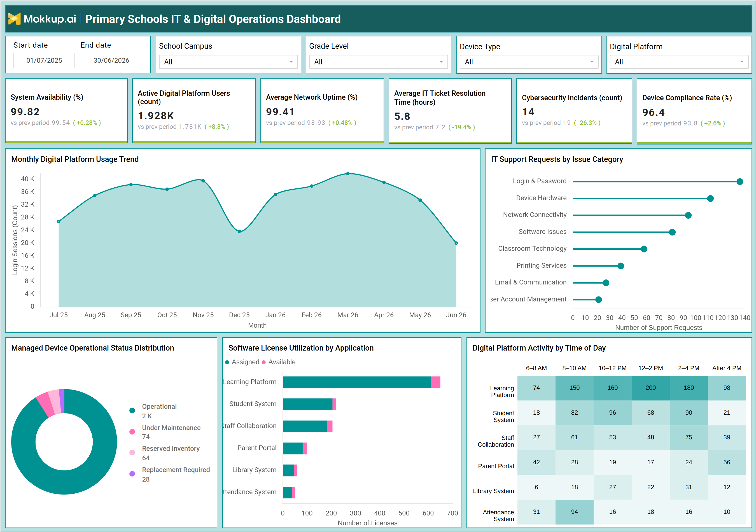Click the +8.3% change indicator

[217, 127]
